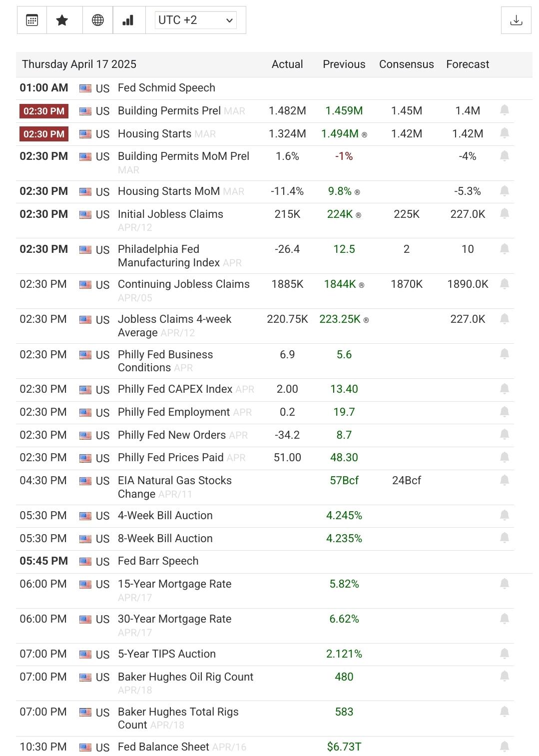
Task: Toggle alert bell for Building Permits Prel
Action: point(505,110)
